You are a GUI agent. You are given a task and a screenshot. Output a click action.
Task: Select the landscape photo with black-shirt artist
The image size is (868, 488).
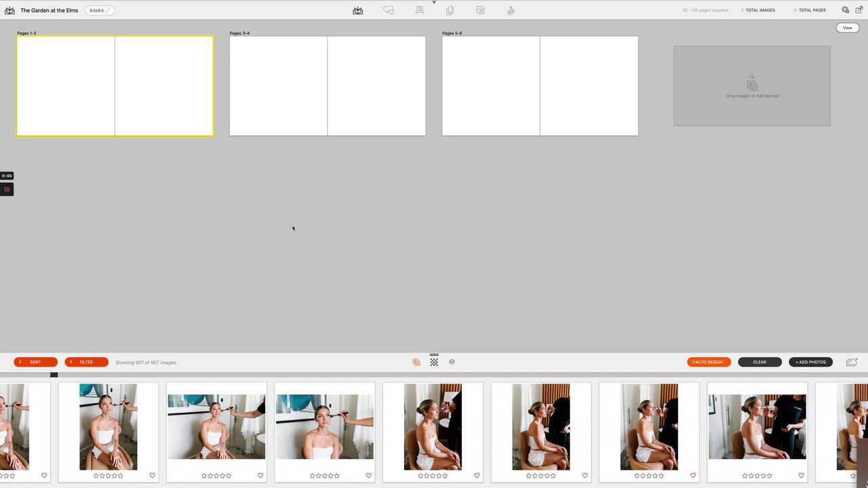coord(757,427)
